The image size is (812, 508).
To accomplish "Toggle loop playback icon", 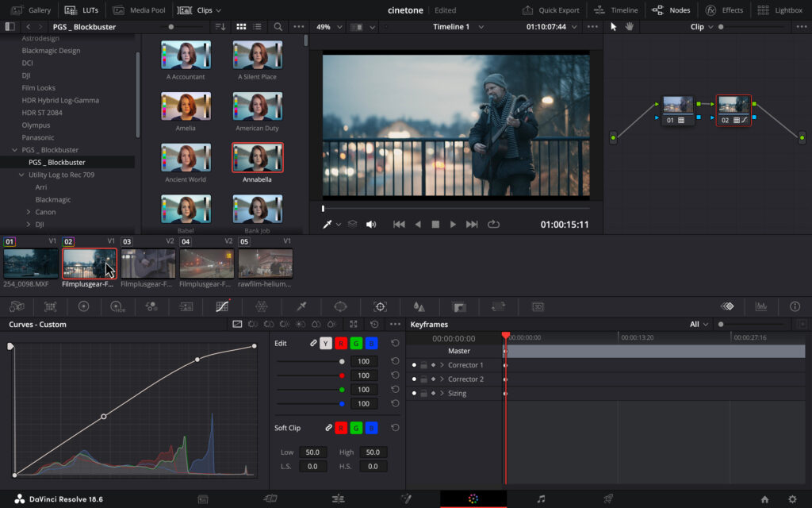I will click(x=494, y=225).
